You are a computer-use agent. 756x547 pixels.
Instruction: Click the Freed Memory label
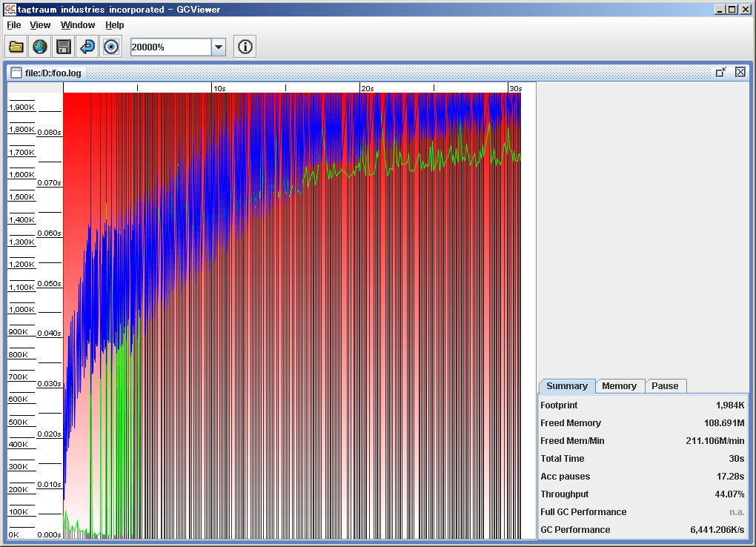(x=571, y=423)
